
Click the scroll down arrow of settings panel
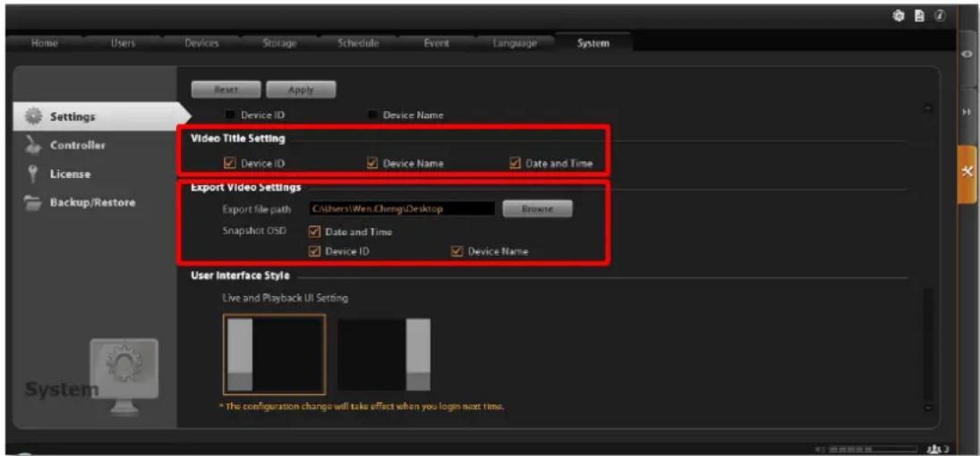tap(928, 408)
